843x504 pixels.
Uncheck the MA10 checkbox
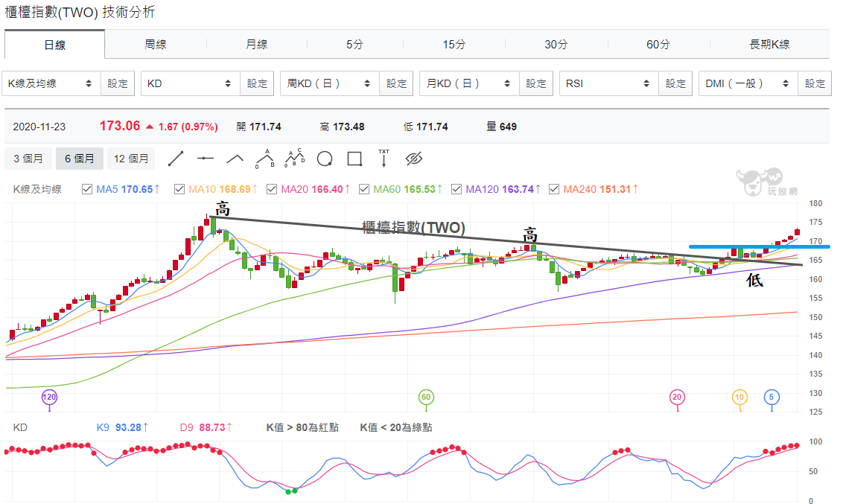coord(179,189)
